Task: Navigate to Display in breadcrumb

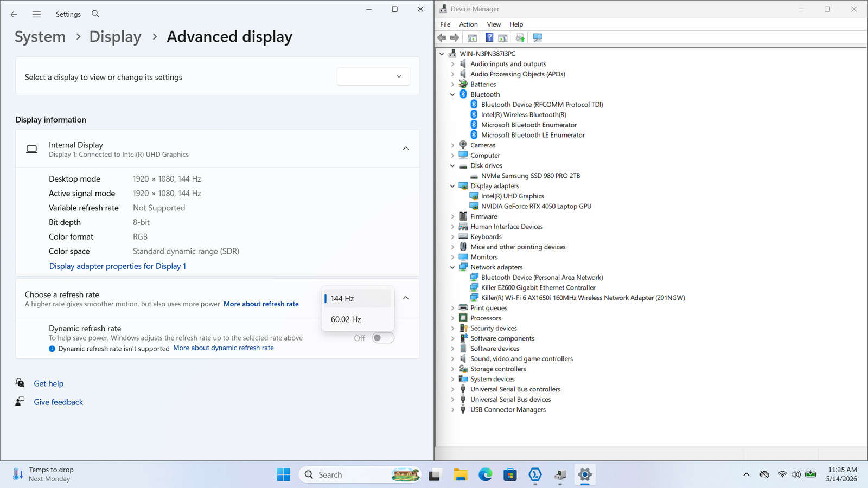Action: (115, 37)
